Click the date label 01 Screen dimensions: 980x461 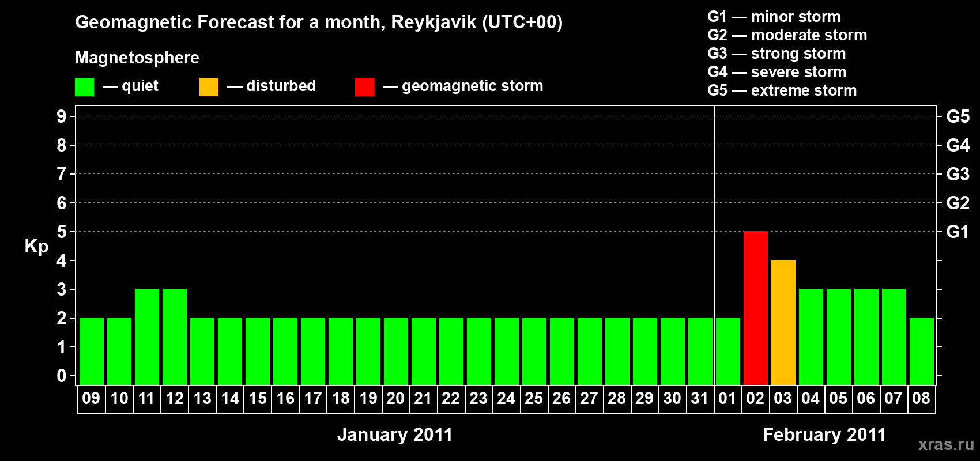pyautogui.click(x=728, y=398)
